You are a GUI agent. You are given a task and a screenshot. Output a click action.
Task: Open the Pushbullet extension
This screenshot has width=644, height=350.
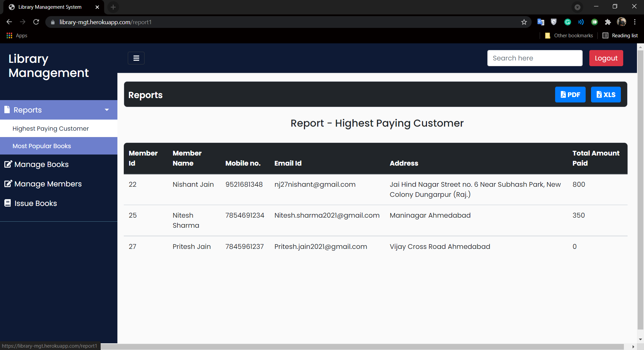tap(594, 22)
